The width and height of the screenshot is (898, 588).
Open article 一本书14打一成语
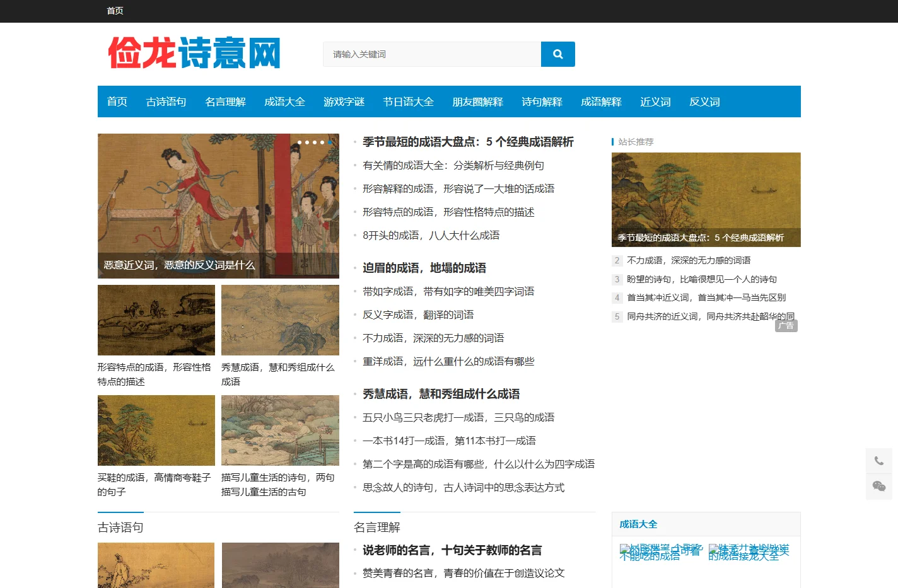click(449, 441)
